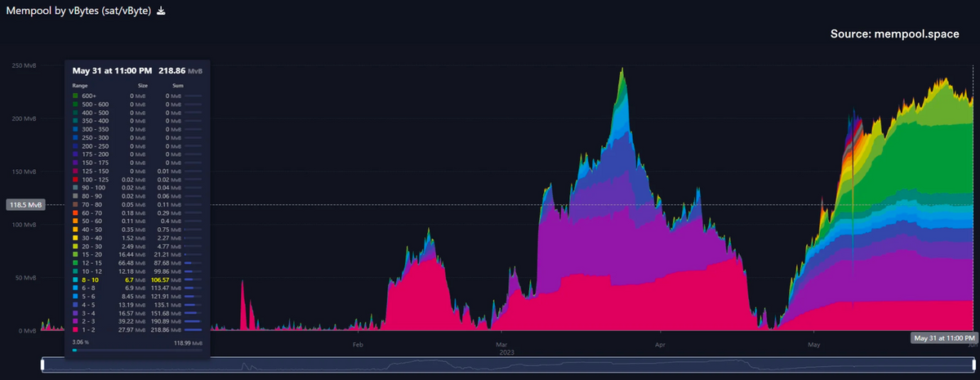Click the Mempool by vBytes chart title
The width and height of the screenshot is (980, 380).
pyautogui.click(x=77, y=11)
